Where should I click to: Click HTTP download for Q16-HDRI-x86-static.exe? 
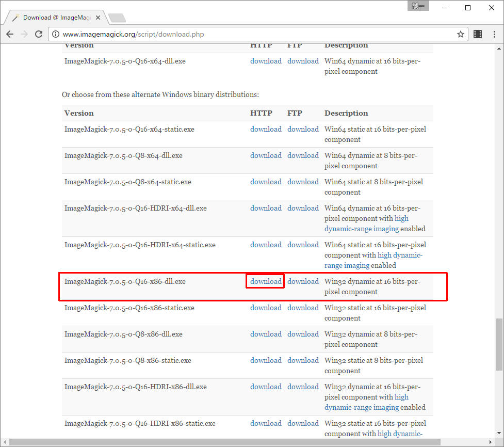click(266, 424)
